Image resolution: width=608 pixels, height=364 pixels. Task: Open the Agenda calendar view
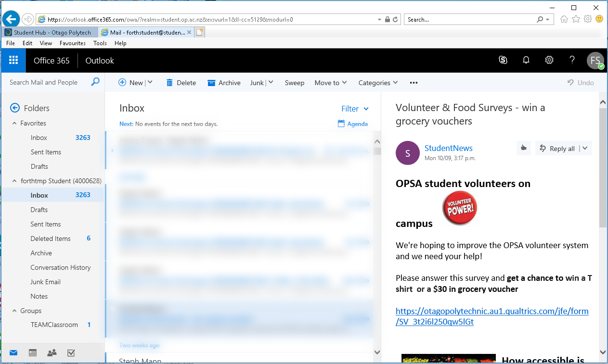pos(353,124)
